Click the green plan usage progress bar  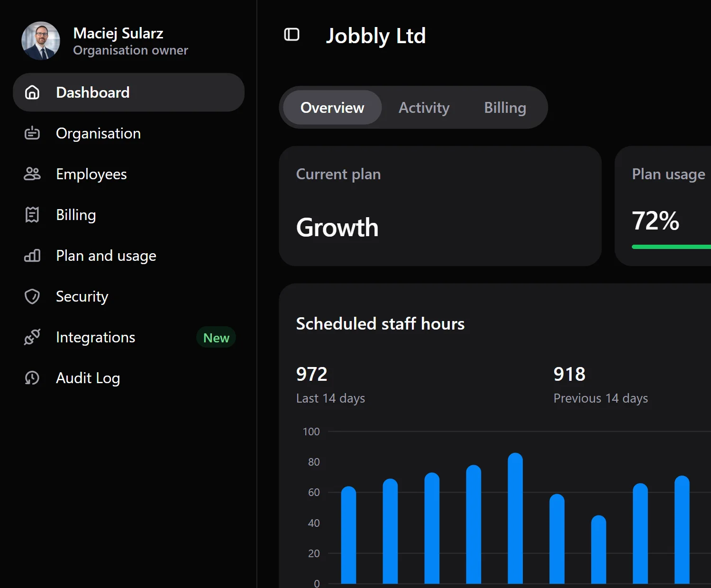672,247
